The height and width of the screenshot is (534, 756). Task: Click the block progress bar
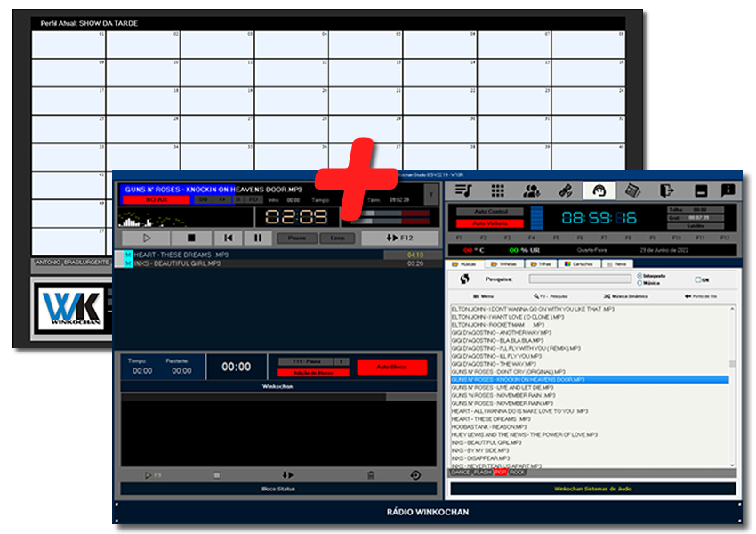(x=278, y=397)
